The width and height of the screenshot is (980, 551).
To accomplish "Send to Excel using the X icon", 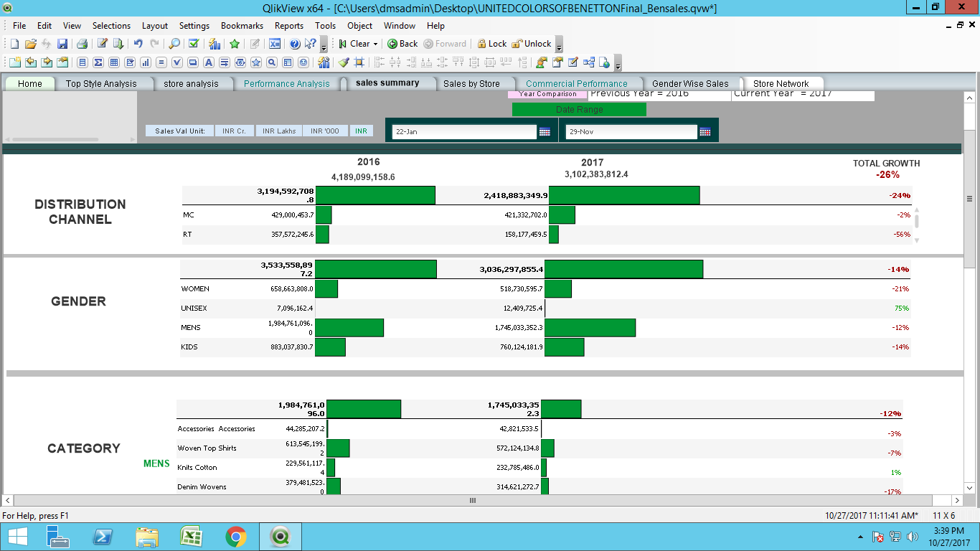I will (274, 44).
